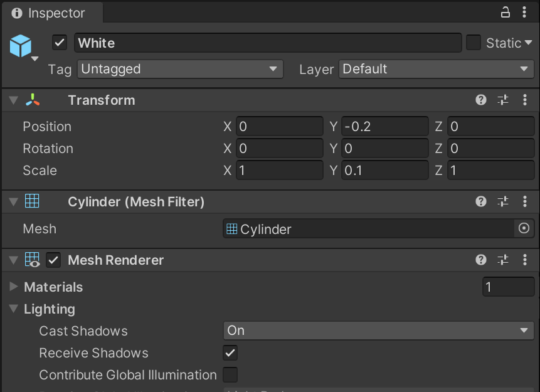
Task: Open Mesh Renderer presets icon
Action: (x=503, y=260)
